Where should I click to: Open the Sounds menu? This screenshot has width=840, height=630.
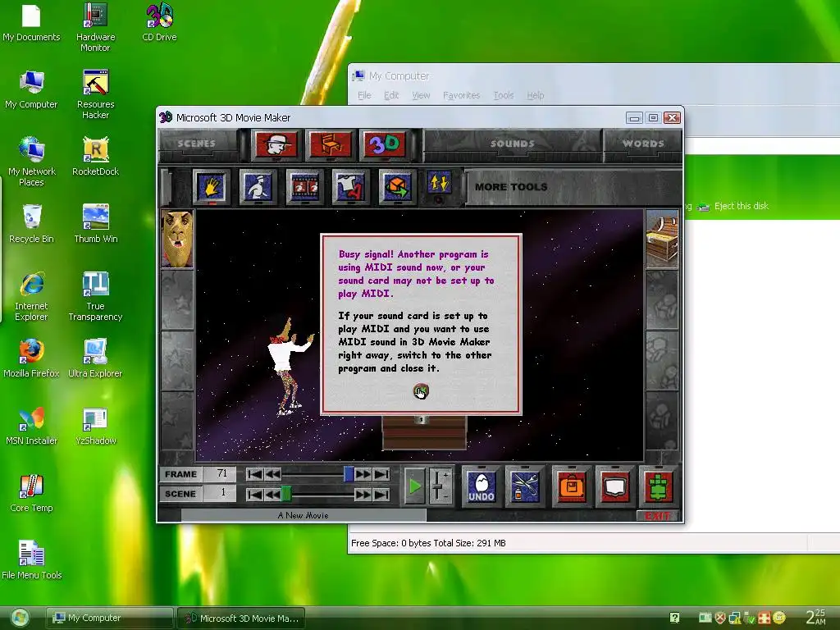click(512, 144)
